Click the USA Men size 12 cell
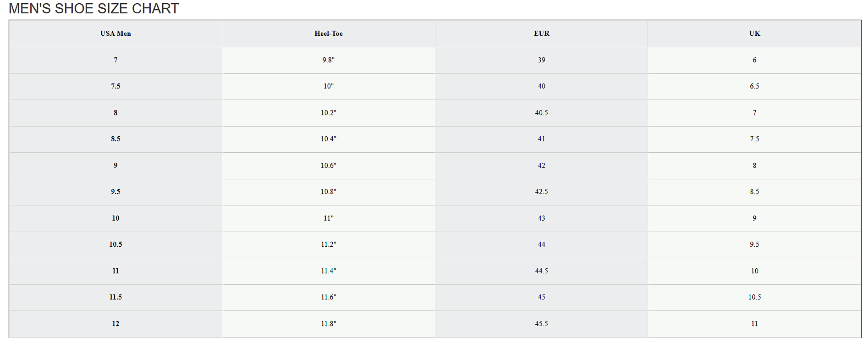The width and height of the screenshot is (868, 338). [x=115, y=324]
